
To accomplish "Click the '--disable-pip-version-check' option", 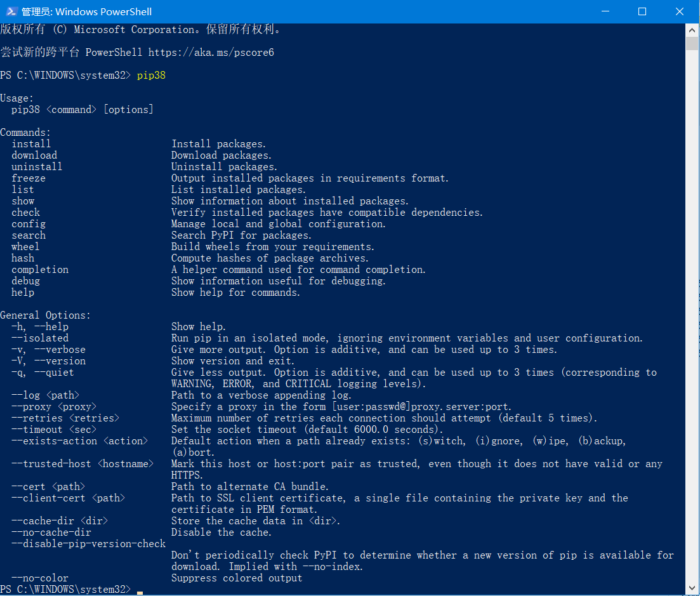I will tap(88, 544).
